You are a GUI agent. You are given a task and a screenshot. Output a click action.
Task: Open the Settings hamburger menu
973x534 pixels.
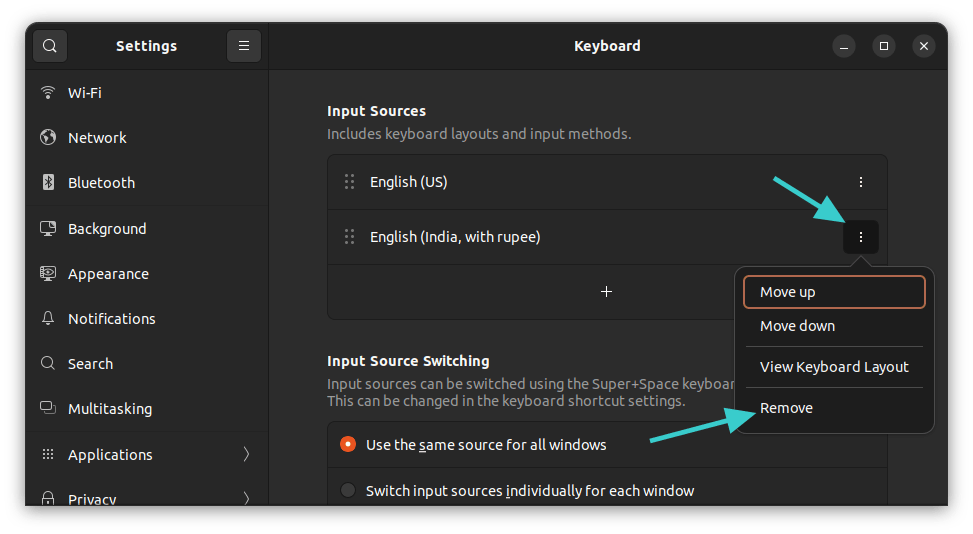click(244, 46)
